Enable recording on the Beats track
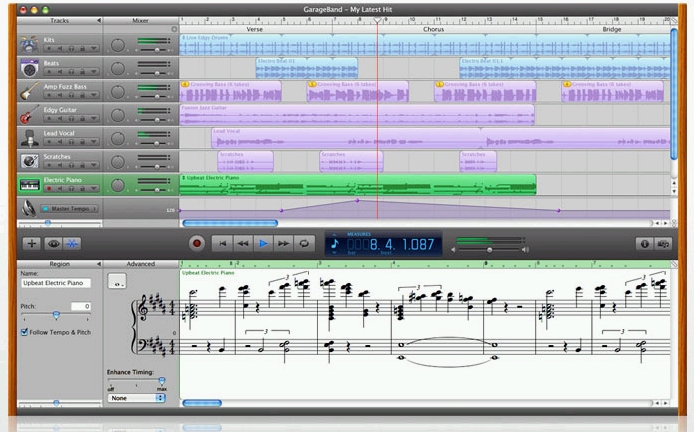The width and height of the screenshot is (694, 432). click(x=49, y=72)
